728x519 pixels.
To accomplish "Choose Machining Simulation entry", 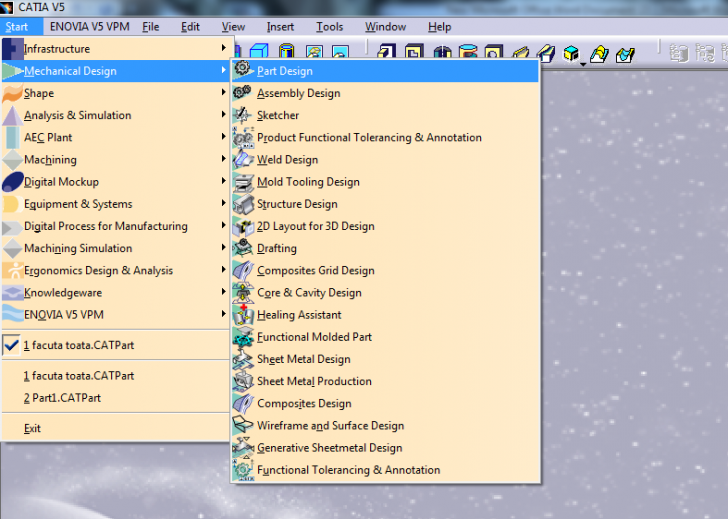I will coord(116,248).
